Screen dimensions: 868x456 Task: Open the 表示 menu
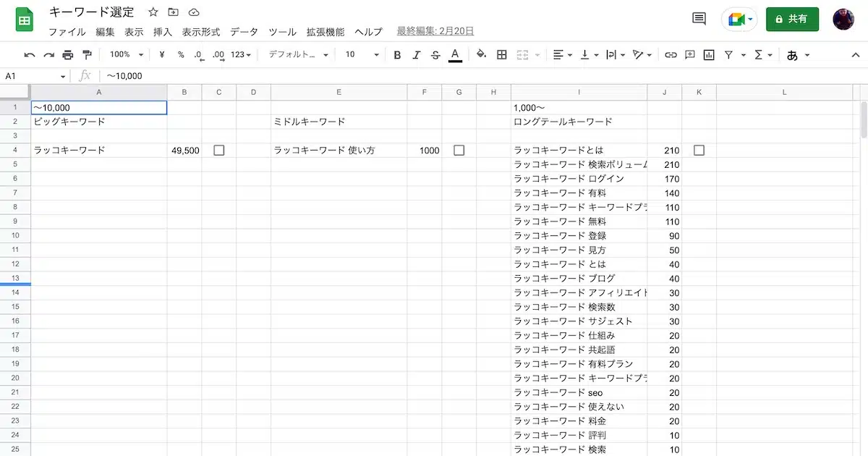tap(134, 32)
